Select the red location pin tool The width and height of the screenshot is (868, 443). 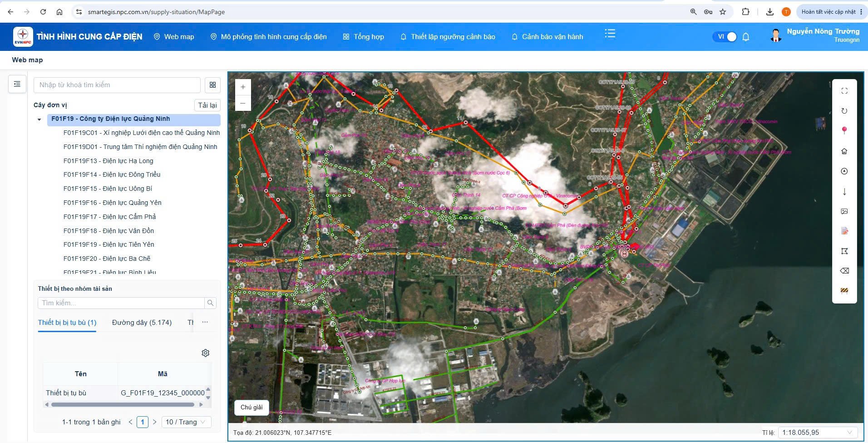pos(844,131)
